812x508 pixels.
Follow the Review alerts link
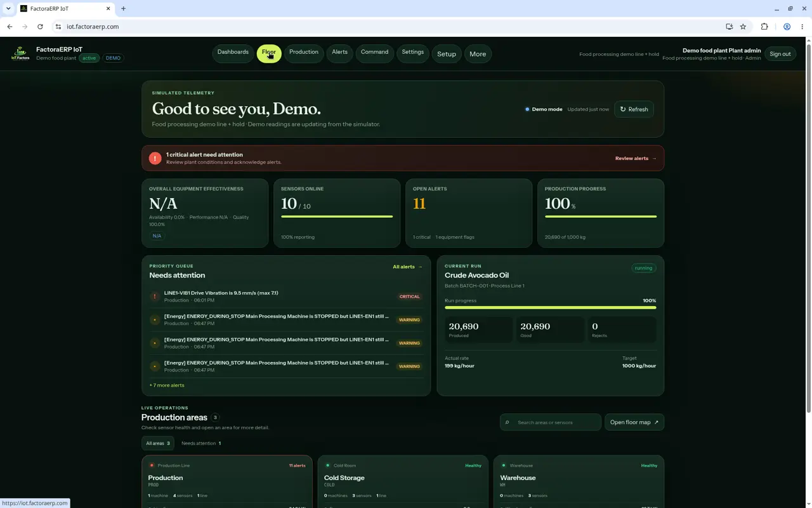pos(636,158)
